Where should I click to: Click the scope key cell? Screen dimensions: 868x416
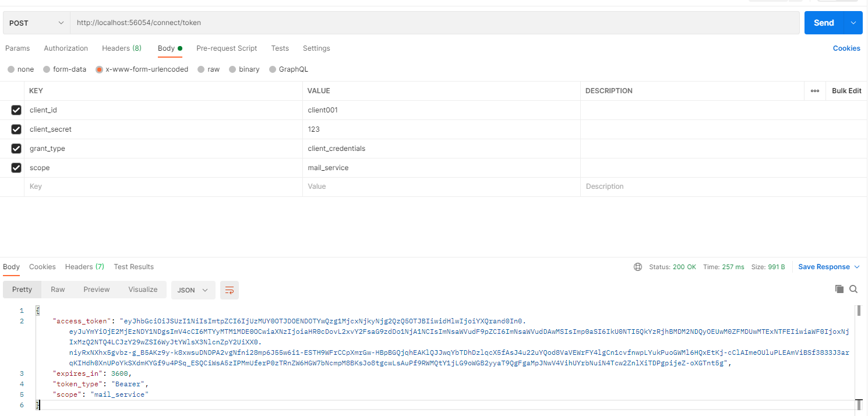[163, 168]
